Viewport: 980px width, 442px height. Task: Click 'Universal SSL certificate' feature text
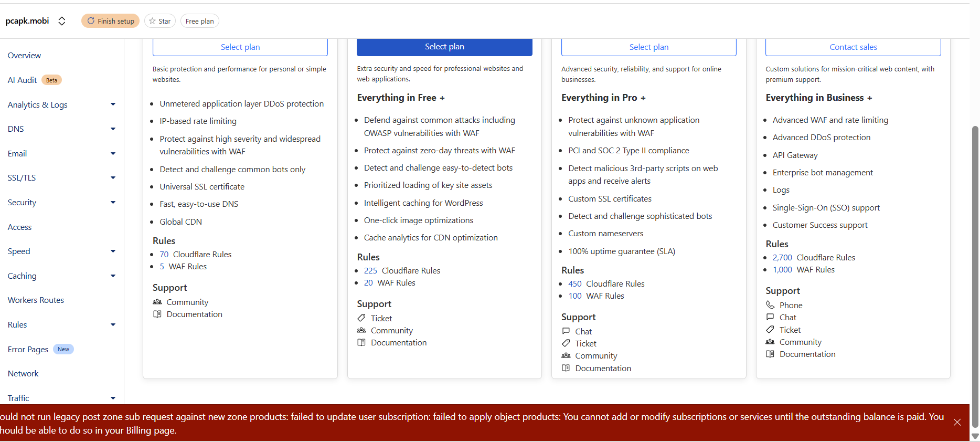click(x=202, y=187)
